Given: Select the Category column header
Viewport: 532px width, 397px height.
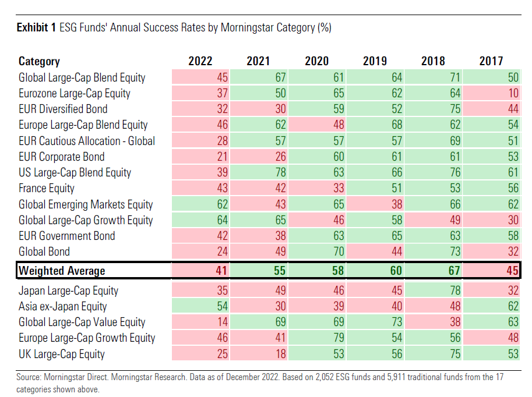Looking at the screenshot, I should coord(39,61).
